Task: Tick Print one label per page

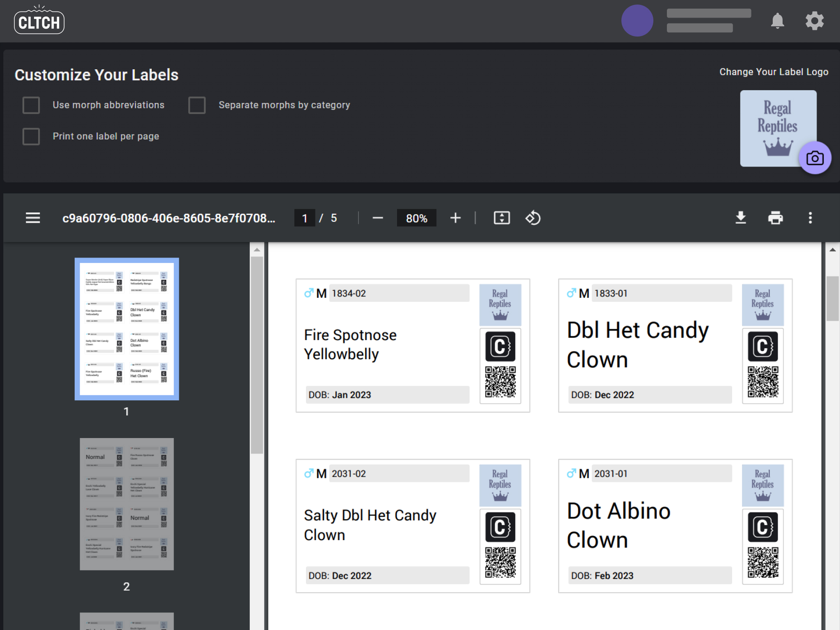Action: [31, 136]
